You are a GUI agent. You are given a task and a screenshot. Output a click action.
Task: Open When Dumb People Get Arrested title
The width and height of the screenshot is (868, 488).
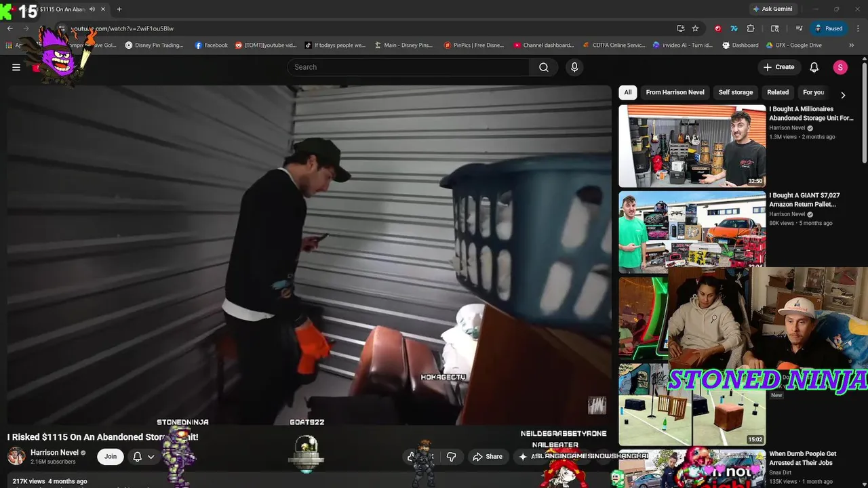[x=802, y=458]
